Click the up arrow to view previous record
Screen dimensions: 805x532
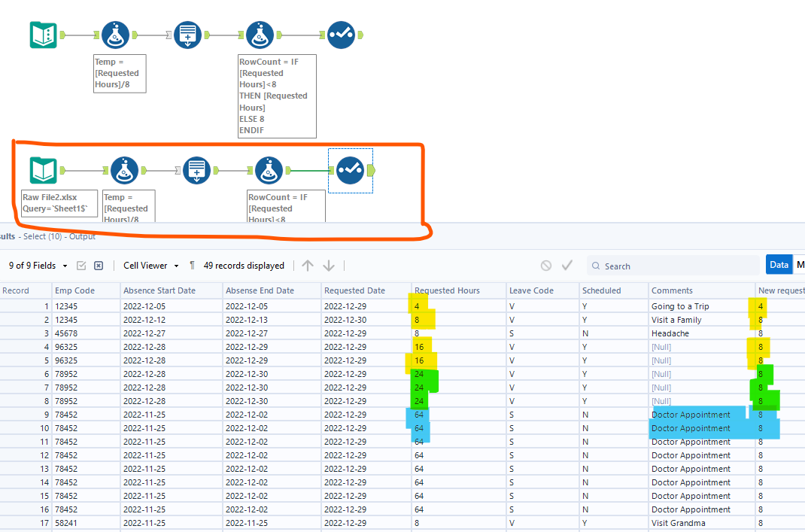pyautogui.click(x=308, y=265)
